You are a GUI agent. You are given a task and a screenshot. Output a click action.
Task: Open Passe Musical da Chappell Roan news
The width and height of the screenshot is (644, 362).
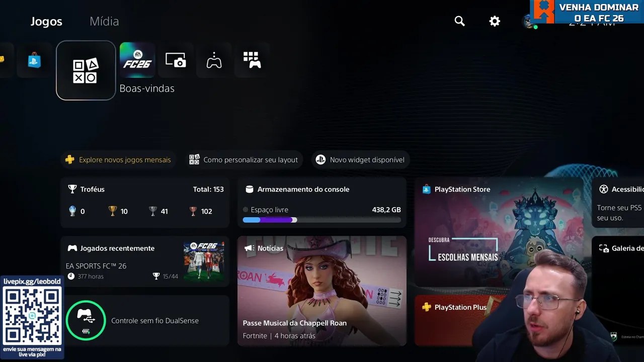pyautogui.click(x=295, y=323)
